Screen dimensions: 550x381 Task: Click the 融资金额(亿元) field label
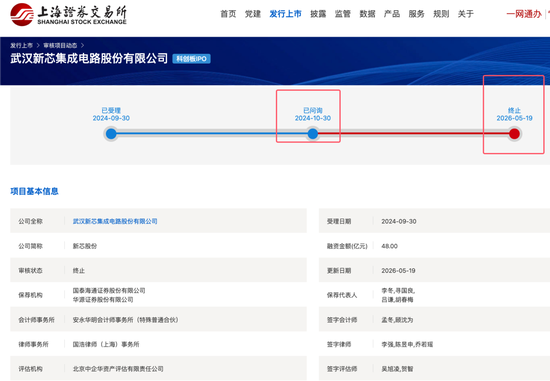pyautogui.click(x=347, y=246)
